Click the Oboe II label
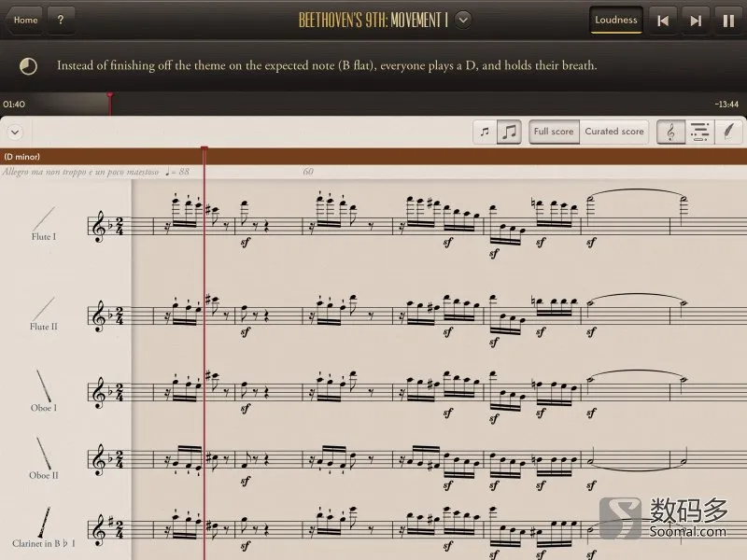Screen dimensions: 747x560 coord(44,475)
